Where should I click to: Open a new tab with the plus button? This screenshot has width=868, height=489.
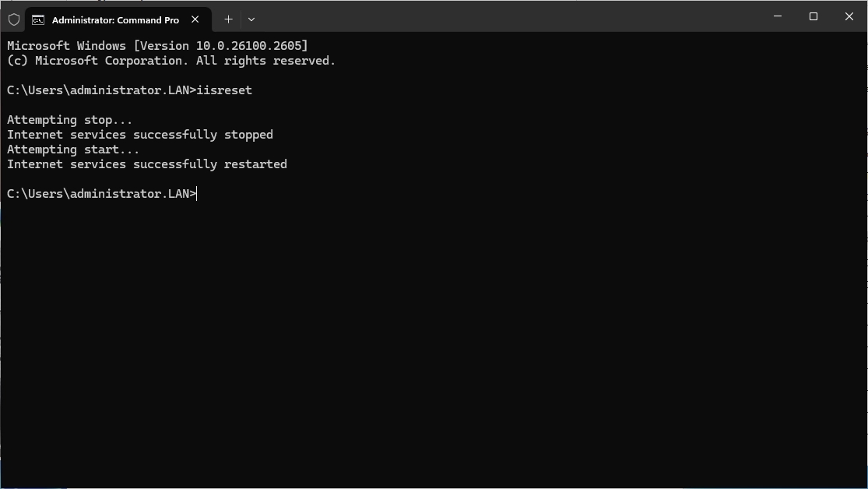click(228, 19)
